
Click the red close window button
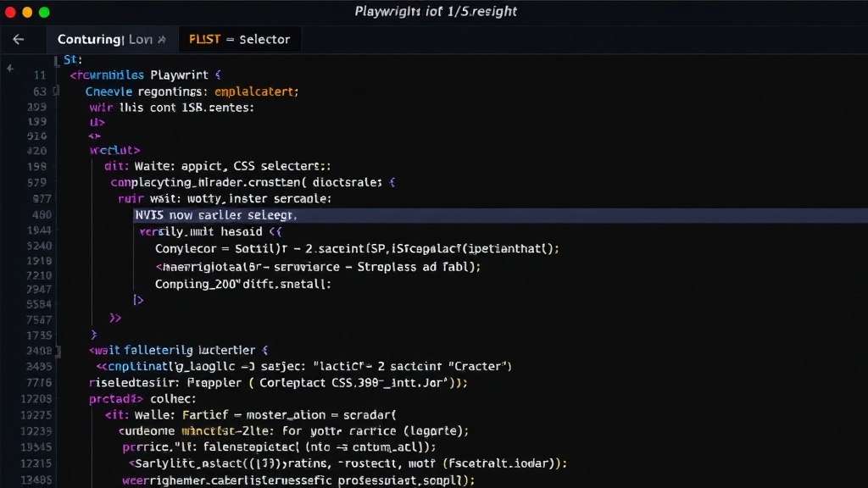click(x=10, y=12)
